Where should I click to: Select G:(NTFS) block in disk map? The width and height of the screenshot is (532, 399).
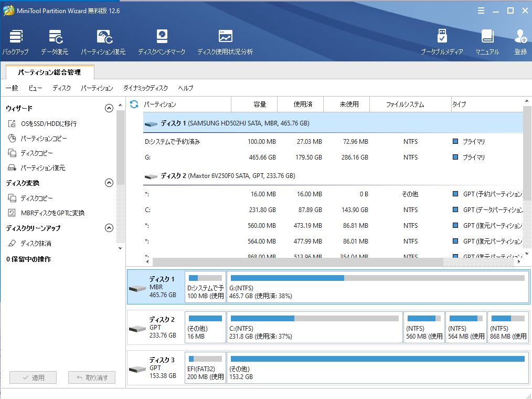378,287
